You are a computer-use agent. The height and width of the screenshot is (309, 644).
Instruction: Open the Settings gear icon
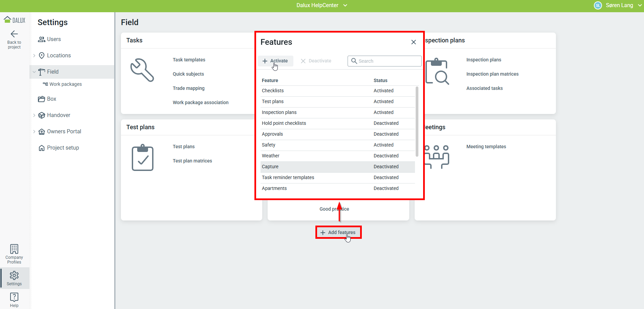[14, 275]
